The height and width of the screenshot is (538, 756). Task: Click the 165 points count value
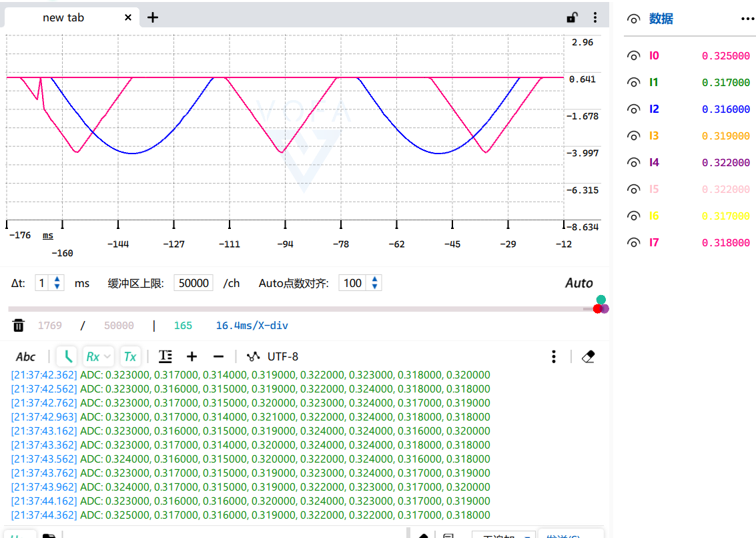(x=183, y=326)
